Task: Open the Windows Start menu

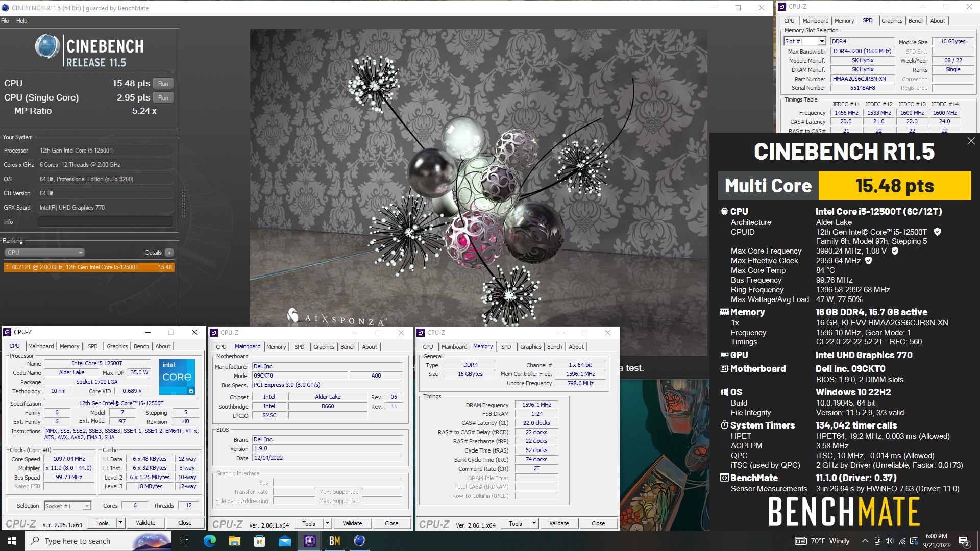Action: click(x=12, y=541)
